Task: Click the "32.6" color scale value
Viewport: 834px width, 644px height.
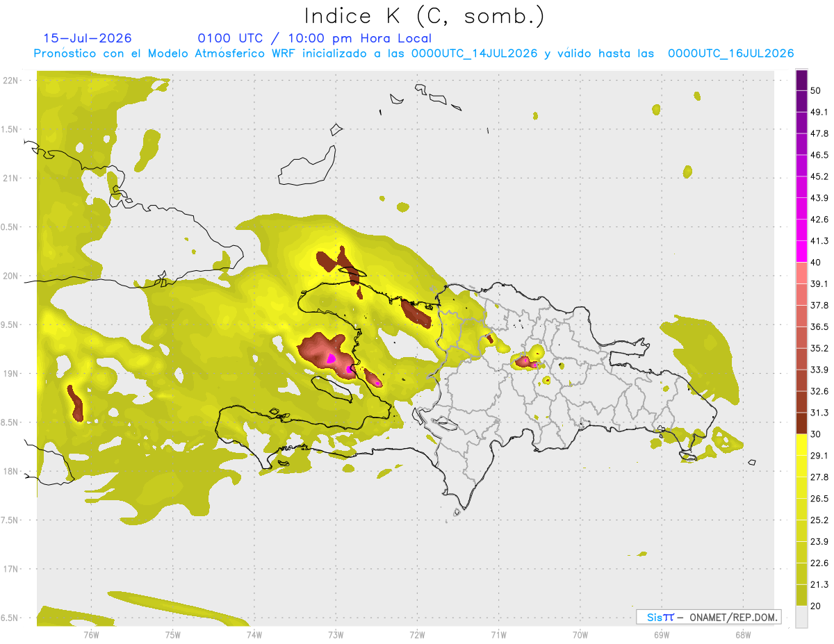Action: pos(819,391)
